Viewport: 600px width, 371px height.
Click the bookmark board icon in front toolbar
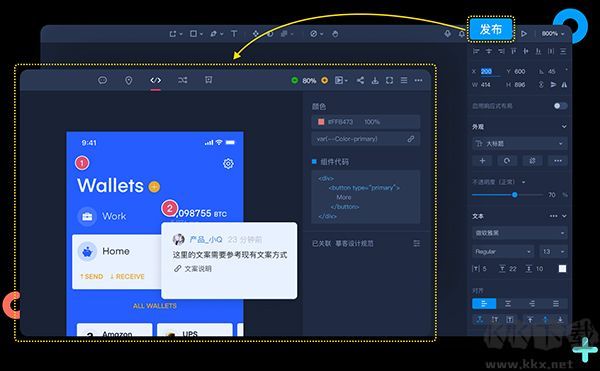[x=209, y=80]
